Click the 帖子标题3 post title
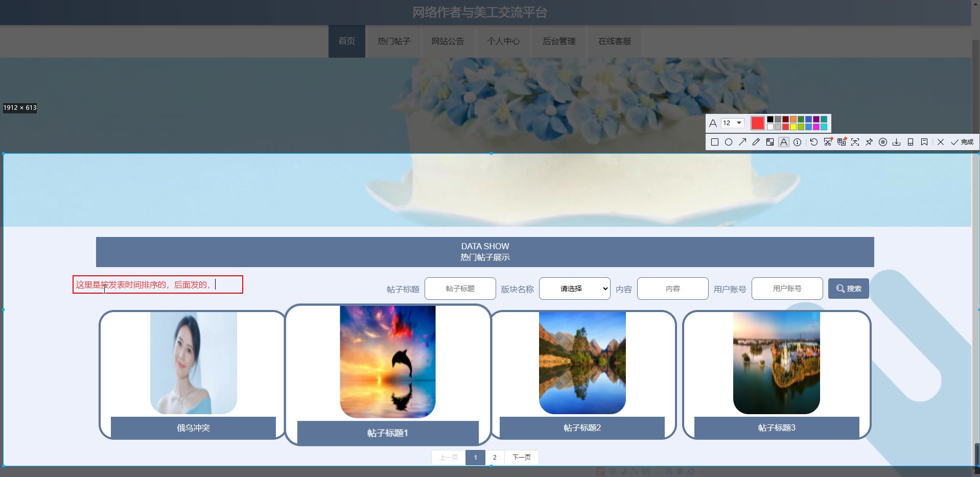Viewport: 980px width, 477px height. 777,428
